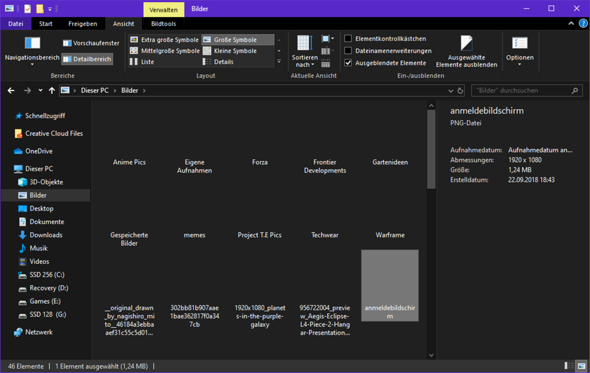The image size is (590, 373).
Task: Expand the breadcrumb arrow after Bilder
Action: point(144,90)
